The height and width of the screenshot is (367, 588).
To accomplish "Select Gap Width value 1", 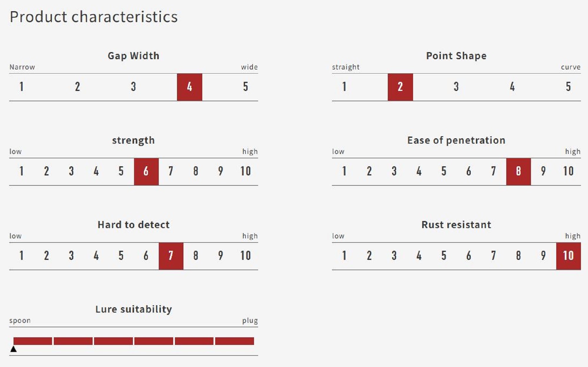I will (x=21, y=87).
